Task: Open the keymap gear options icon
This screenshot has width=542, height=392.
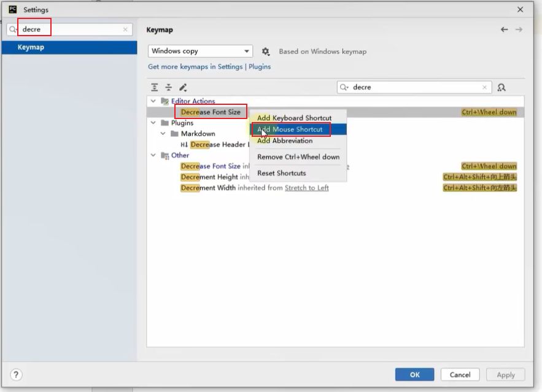Action: (x=266, y=52)
